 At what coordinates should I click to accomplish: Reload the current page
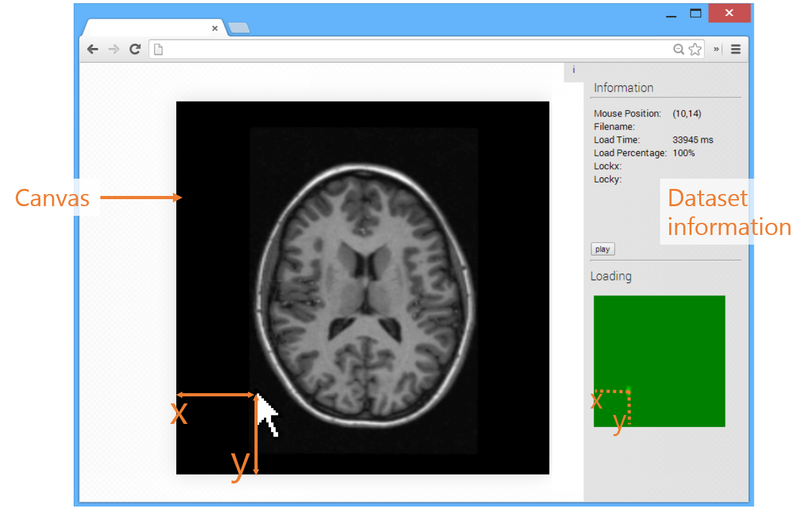(x=135, y=49)
